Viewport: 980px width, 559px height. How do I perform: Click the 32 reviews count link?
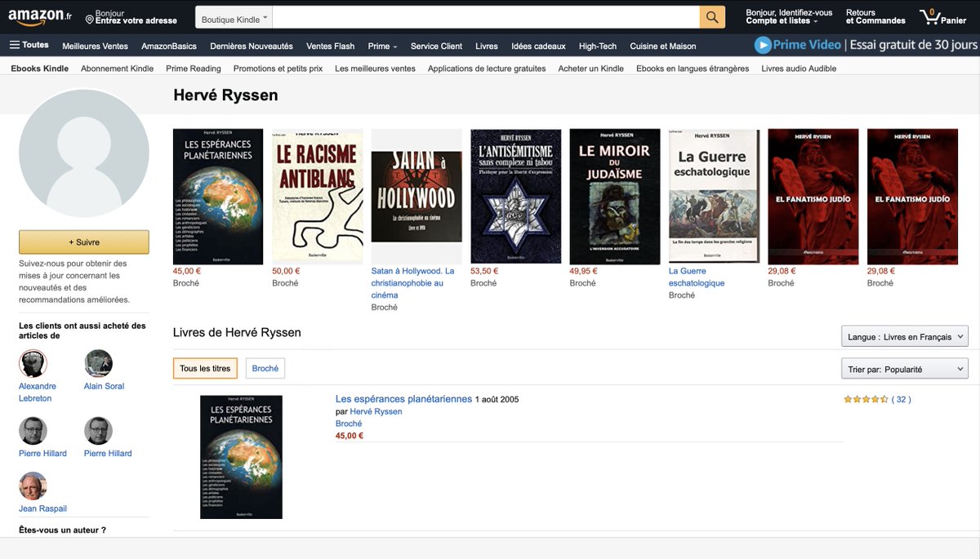(901, 400)
